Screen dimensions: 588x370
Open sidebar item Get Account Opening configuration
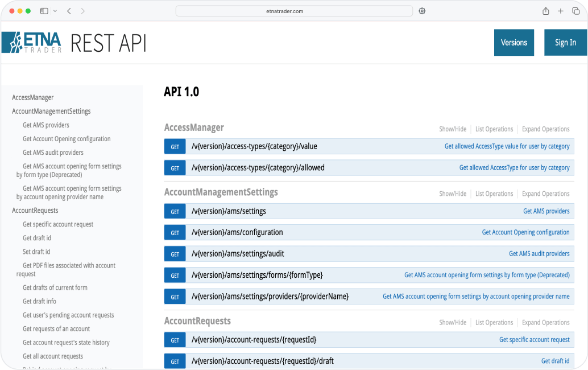coord(67,139)
